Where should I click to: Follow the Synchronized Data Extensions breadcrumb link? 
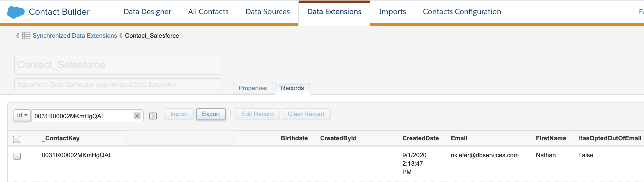(75, 36)
